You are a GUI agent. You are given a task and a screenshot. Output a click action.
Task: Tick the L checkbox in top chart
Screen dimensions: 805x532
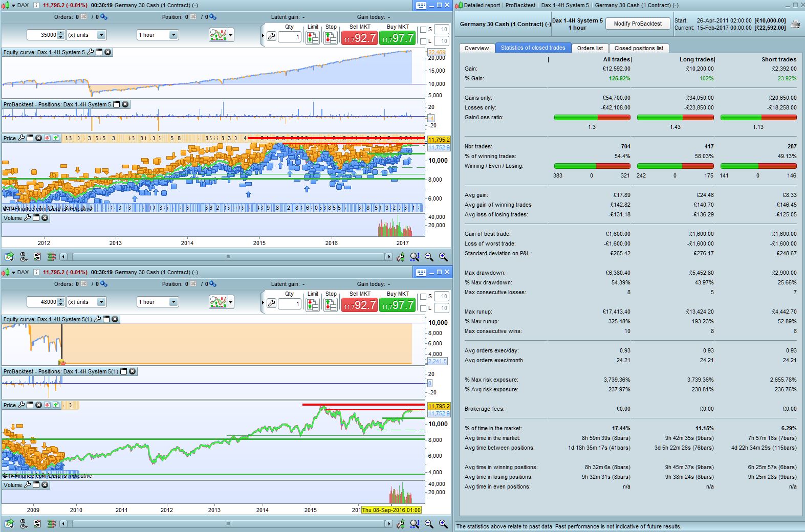[x=423, y=41]
